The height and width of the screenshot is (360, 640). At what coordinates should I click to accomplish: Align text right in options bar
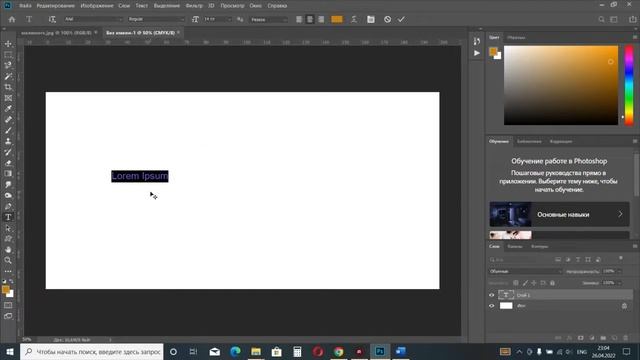(x=321, y=19)
